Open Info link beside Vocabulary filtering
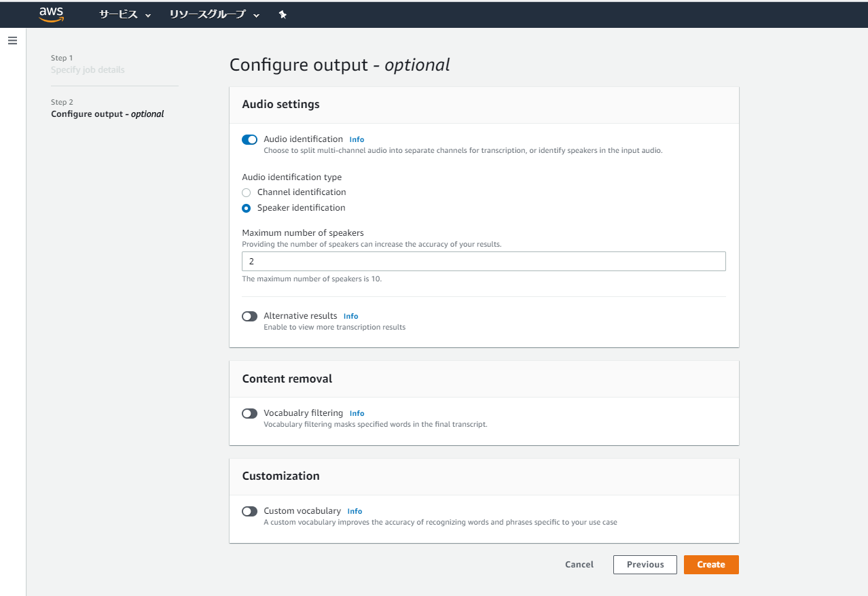Image resolution: width=868 pixels, height=596 pixels. 357,413
